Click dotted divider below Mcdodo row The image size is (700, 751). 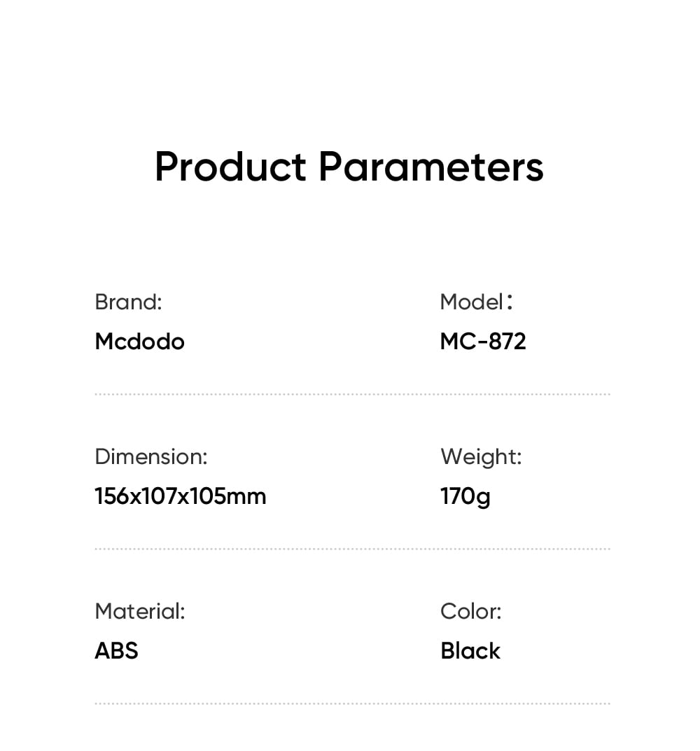pos(352,394)
